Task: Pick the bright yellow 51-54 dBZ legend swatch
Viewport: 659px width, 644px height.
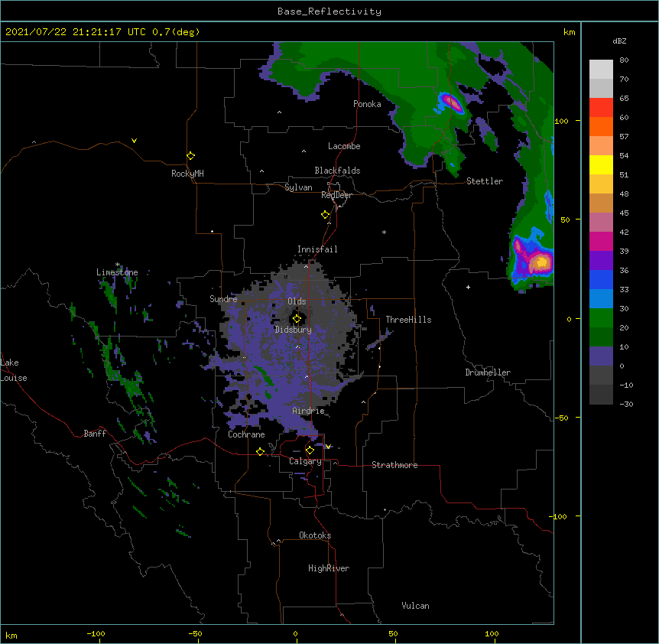Action: tap(601, 164)
